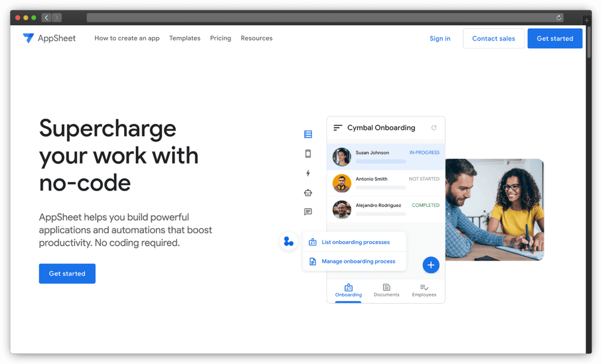Select the chat message icon in the sidebar
Viewport: 602px width, 364px height.
click(308, 212)
